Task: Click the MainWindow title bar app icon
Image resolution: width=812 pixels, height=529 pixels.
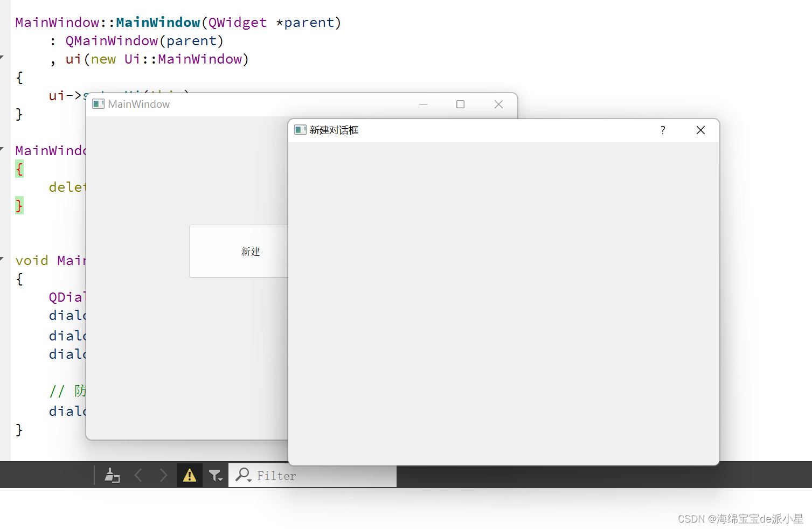Action: pyautogui.click(x=98, y=104)
